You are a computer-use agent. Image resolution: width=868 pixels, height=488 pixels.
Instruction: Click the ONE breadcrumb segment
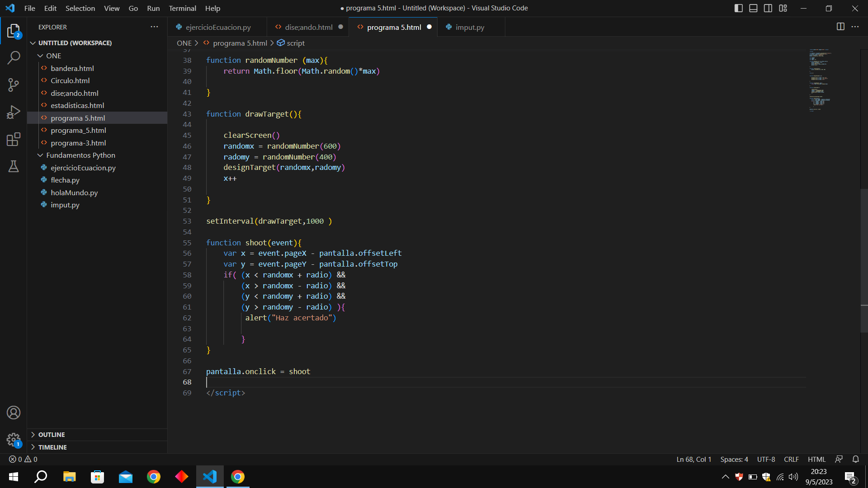coord(184,43)
